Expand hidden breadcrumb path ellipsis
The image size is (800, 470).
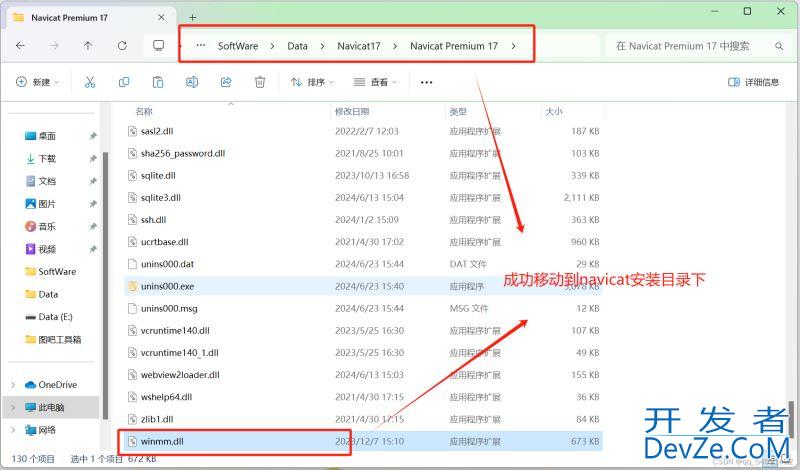pos(201,46)
